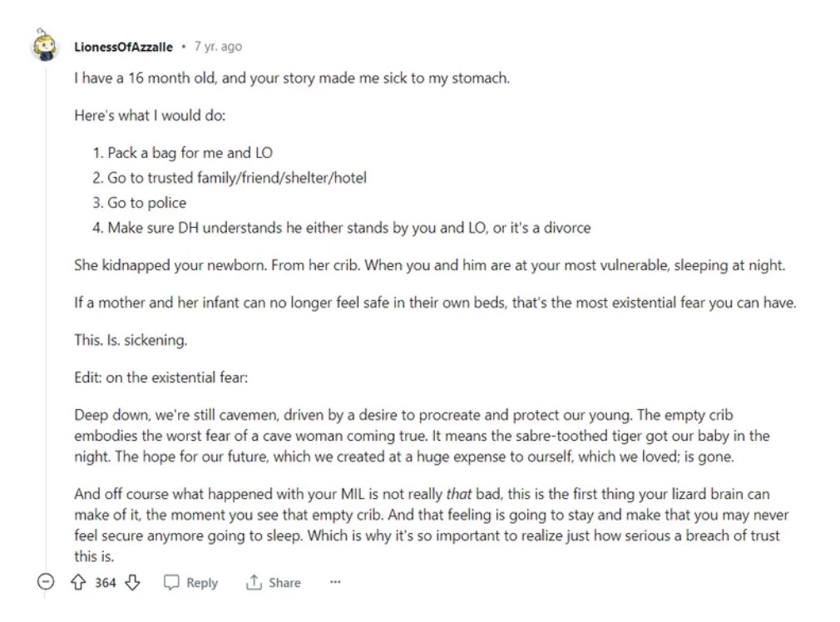
Task: Open the three-dot more options menu
Action: point(335,582)
